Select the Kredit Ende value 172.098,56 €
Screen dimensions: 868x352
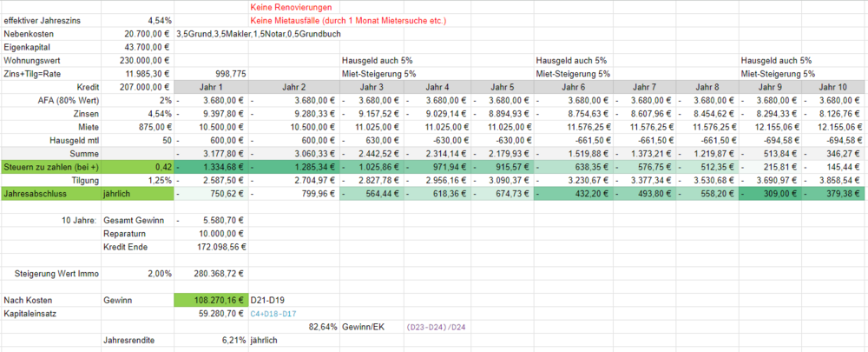click(x=222, y=247)
